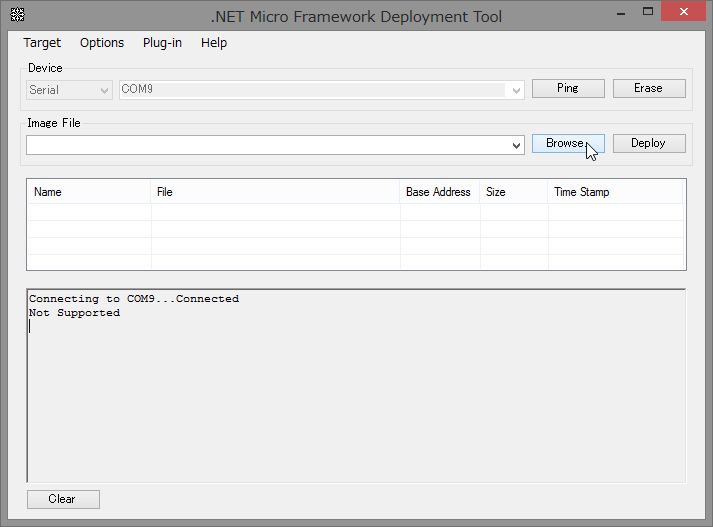
Task: Browse for an image file
Action: (568, 143)
